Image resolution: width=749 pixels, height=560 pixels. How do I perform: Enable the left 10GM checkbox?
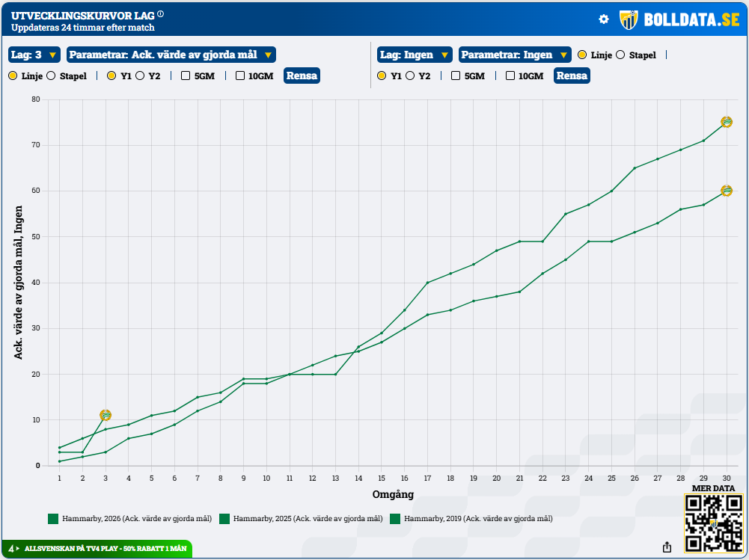pos(240,76)
